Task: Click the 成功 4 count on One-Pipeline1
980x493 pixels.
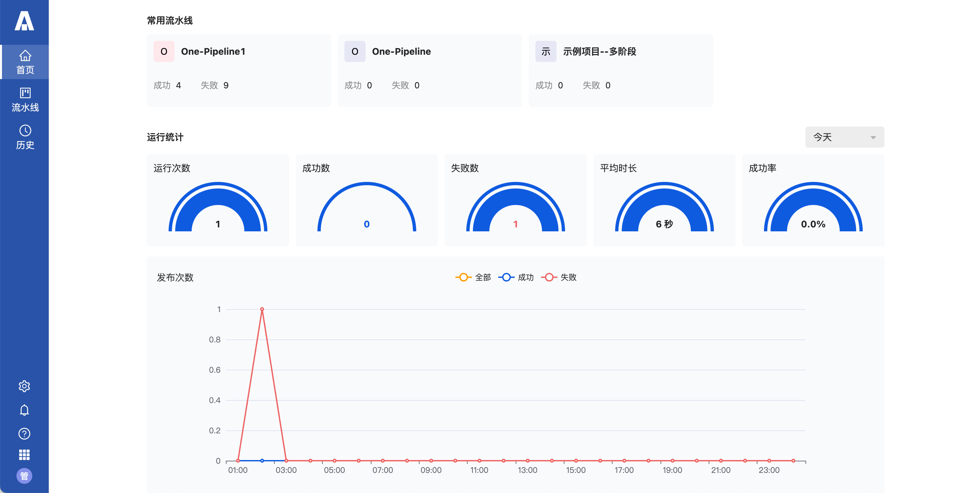Action: (x=167, y=85)
